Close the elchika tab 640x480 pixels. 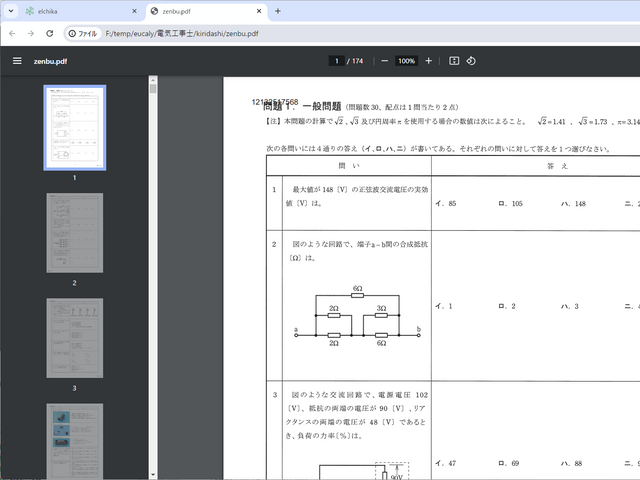coord(134,11)
